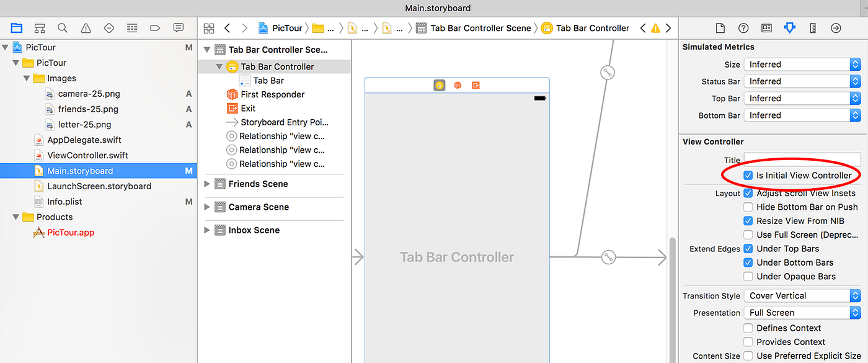Open the File inspector
The width and height of the screenshot is (868, 363).
(x=720, y=28)
